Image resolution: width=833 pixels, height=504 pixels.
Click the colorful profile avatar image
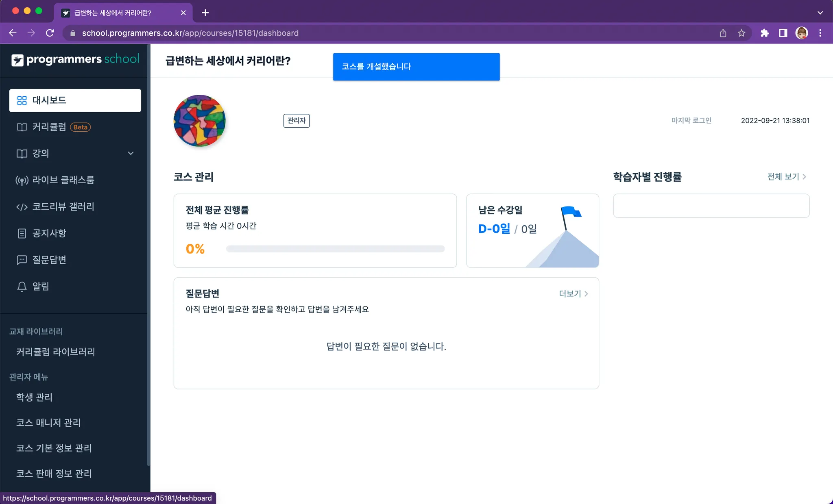[200, 121]
